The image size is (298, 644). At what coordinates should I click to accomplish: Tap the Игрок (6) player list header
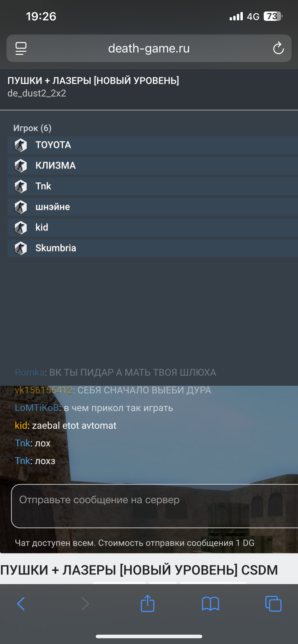32,128
